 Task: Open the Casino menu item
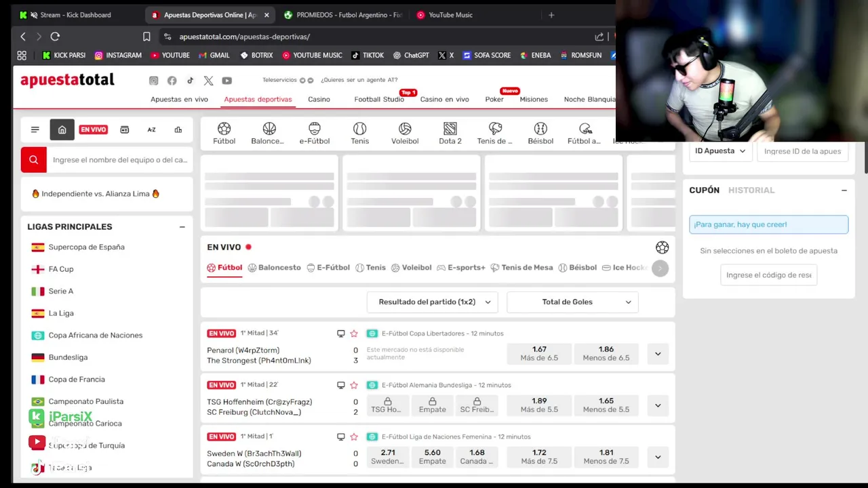[319, 99]
